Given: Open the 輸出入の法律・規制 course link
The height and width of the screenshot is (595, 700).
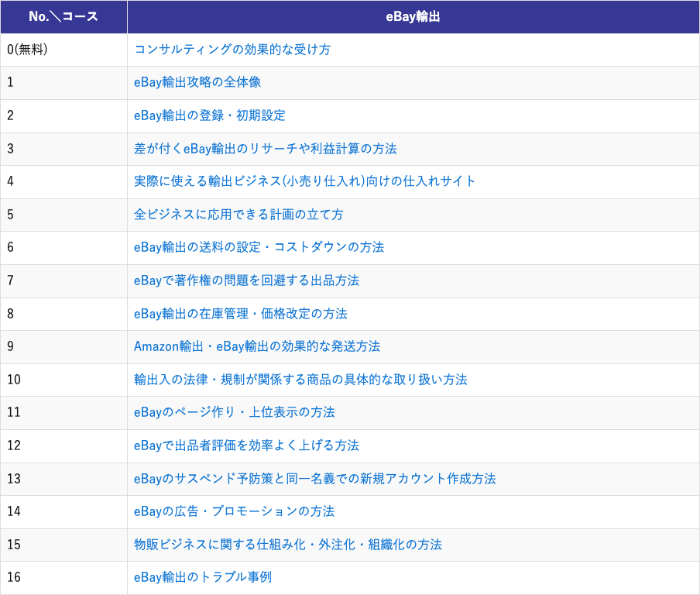Looking at the screenshot, I should (302, 380).
